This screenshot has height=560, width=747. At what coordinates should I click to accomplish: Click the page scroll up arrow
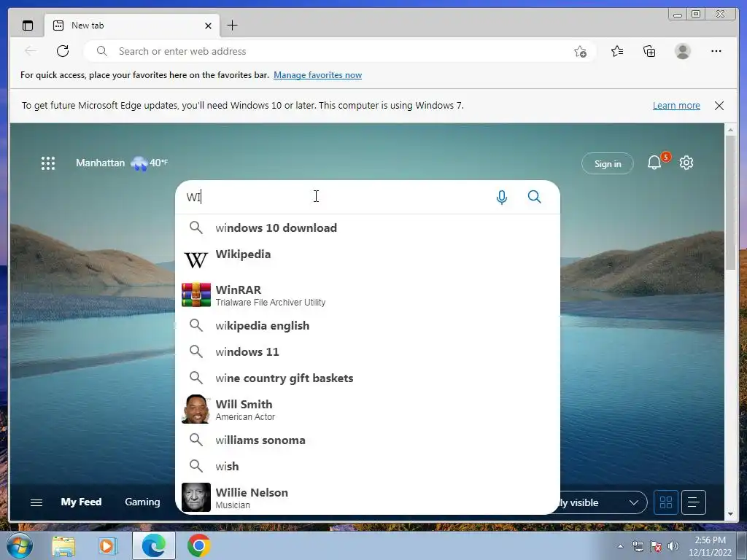(730, 130)
